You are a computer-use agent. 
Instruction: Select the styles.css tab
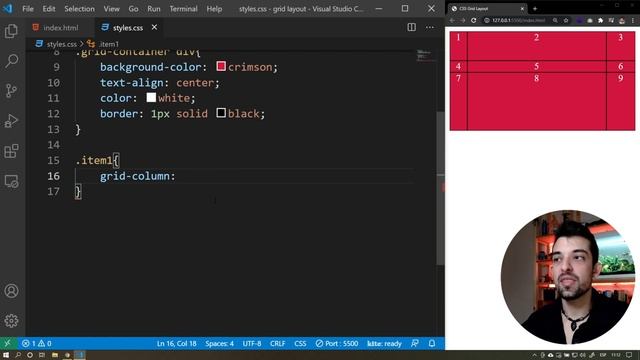click(x=128, y=28)
